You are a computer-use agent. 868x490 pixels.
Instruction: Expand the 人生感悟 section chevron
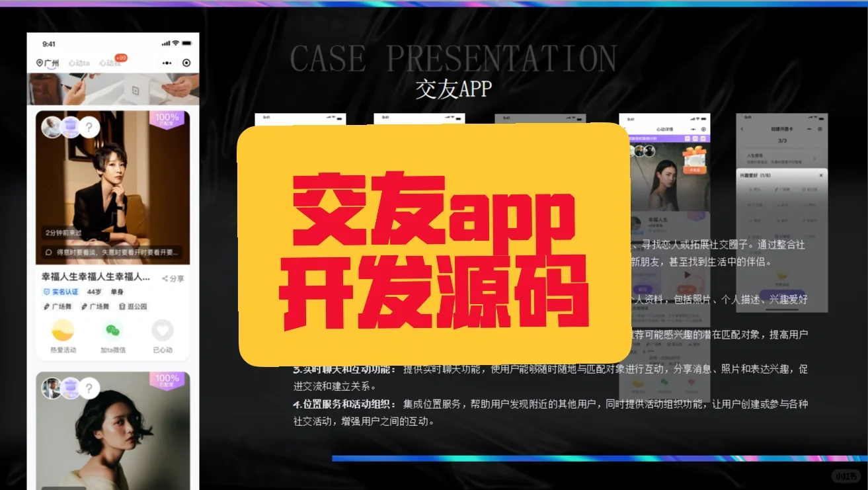(x=814, y=159)
